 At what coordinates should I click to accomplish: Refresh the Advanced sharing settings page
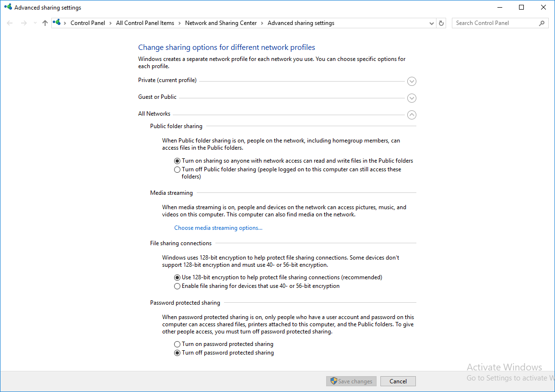[441, 24]
